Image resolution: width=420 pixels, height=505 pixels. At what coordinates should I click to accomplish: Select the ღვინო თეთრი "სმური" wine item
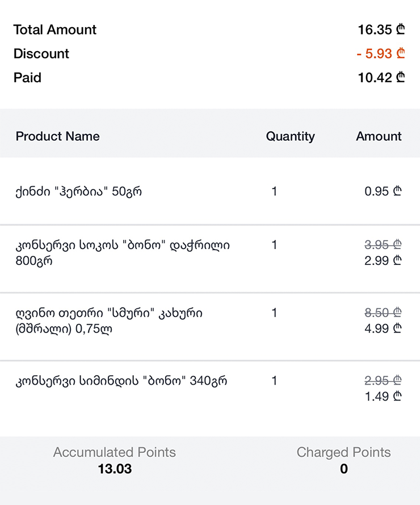(109, 321)
